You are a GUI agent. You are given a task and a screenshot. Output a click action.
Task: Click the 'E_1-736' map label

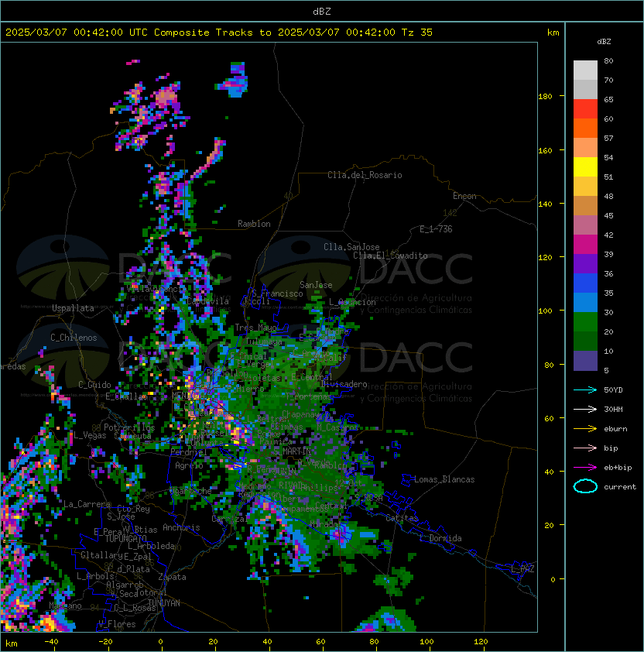click(x=436, y=229)
